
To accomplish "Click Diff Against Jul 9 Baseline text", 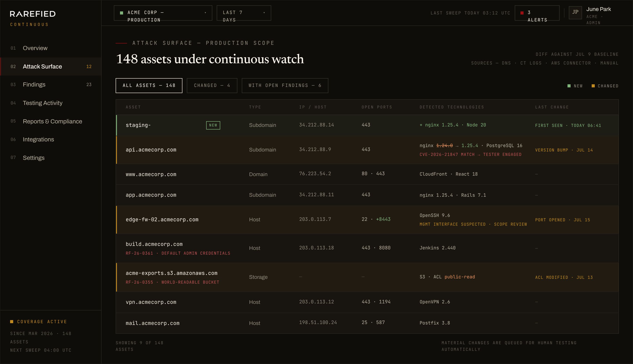I will click(x=577, y=54).
